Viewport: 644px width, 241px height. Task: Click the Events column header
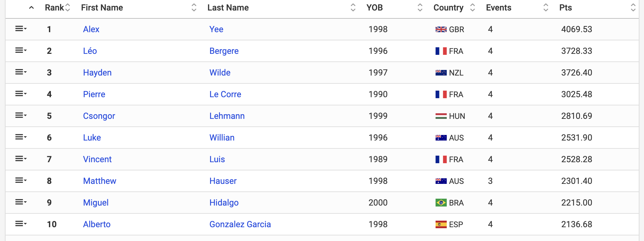point(499,8)
